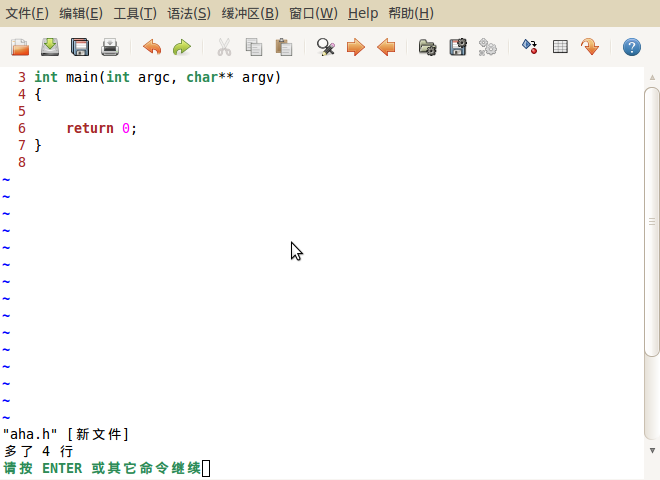Open help with the blue question mark
The image size is (660, 480).
pos(632,47)
